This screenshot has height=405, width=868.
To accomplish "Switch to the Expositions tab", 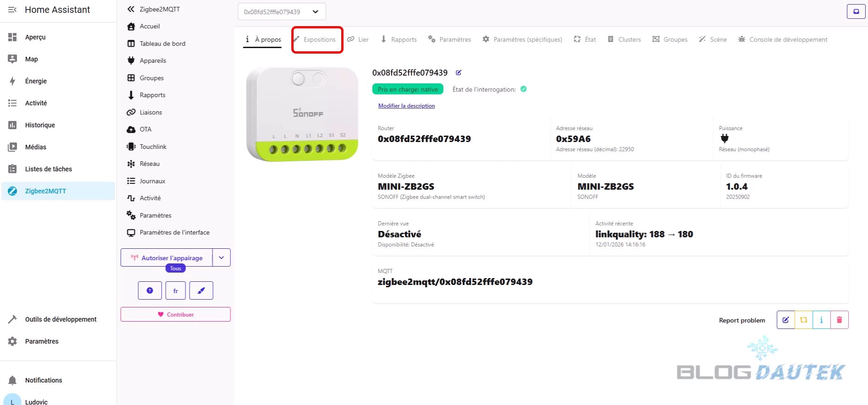I will point(317,39).
